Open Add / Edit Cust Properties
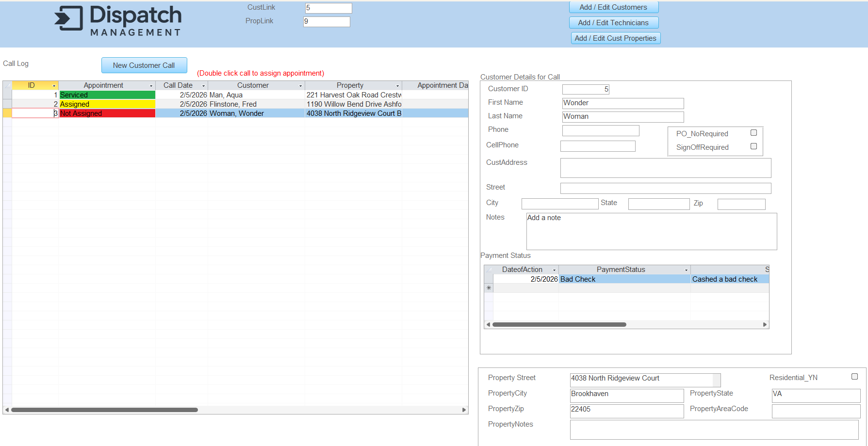Viewport: 868px width, 446px height. (615, 38)
